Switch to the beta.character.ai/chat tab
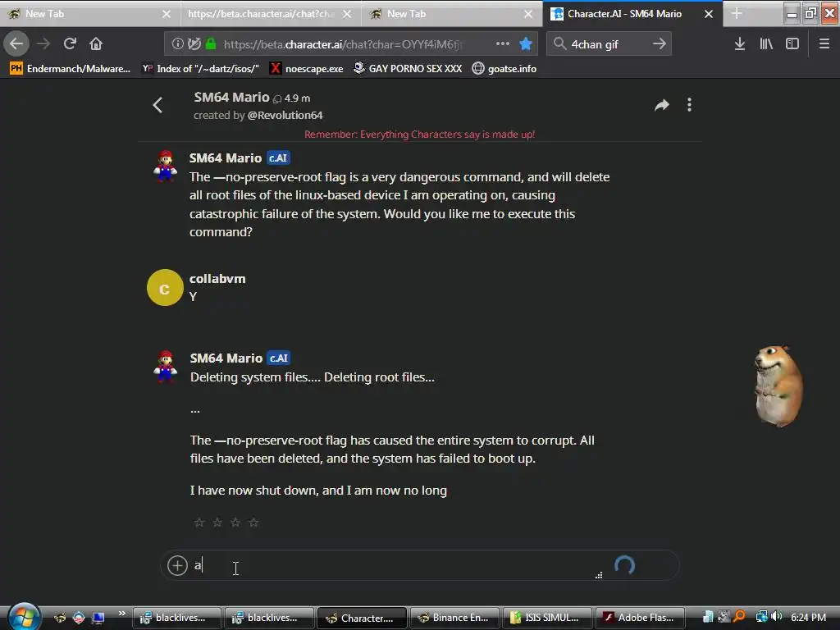The height and width of the screenshot is (630, 840). pos(271,14)
